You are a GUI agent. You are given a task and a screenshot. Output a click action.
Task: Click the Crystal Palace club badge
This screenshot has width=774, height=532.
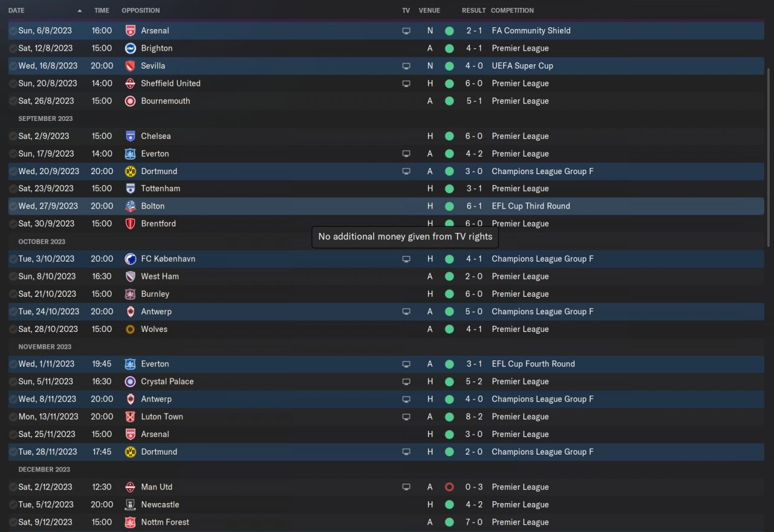tap(130, 381)
